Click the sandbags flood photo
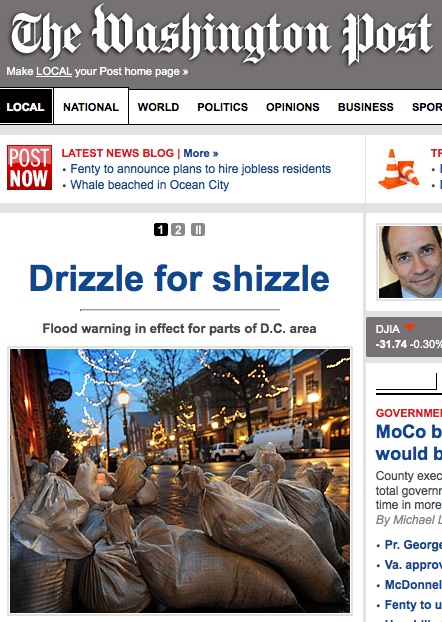The image size is (442, 622). click(180, 480)
